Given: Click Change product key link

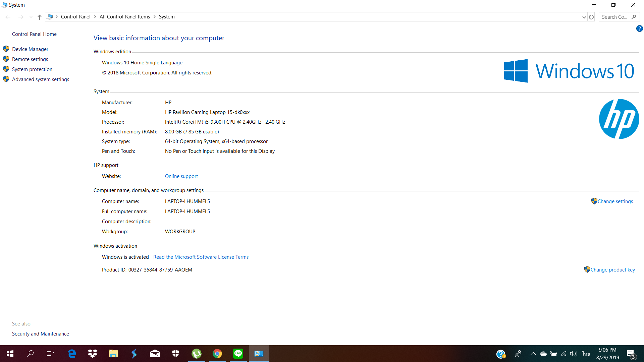Looking at the screenshot, I should click(612, 270).
